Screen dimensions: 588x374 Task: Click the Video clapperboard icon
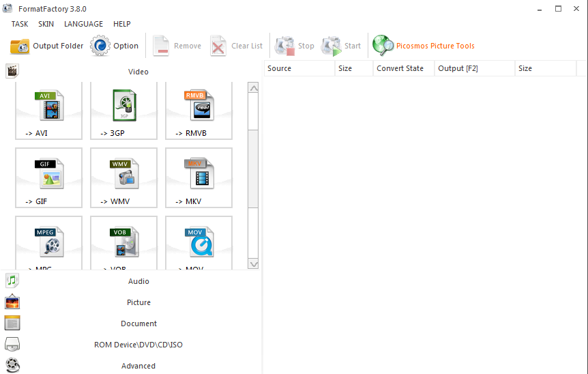12,71
